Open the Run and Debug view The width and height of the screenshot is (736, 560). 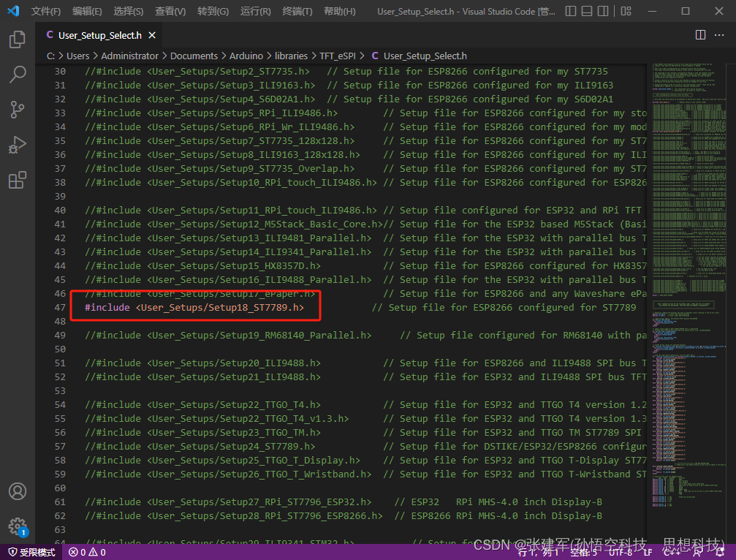coord(18,144)
